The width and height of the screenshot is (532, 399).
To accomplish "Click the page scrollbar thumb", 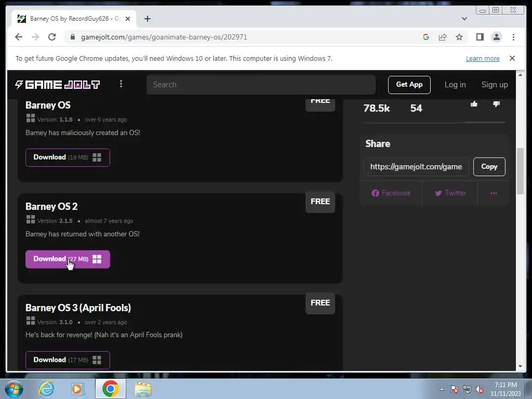I will pos(520,171).
